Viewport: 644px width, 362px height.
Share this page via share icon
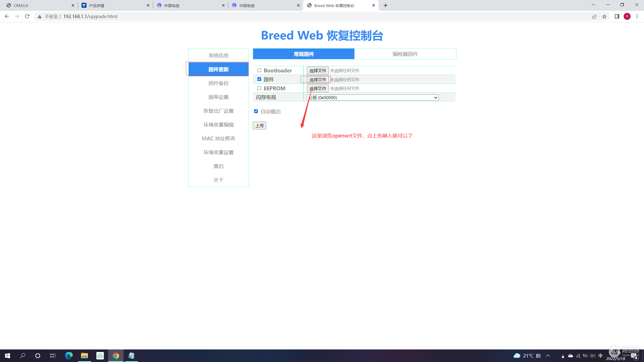click(594, 17)
